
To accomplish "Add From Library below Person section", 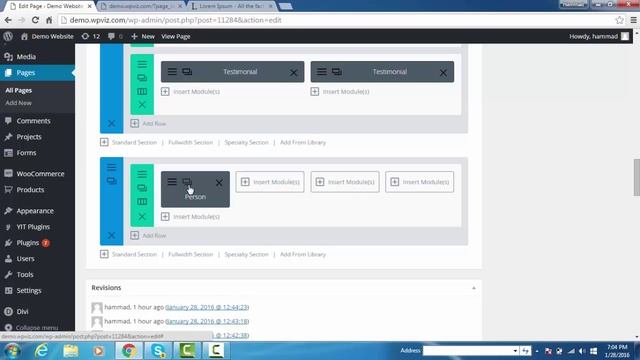I will coord(303,254).
